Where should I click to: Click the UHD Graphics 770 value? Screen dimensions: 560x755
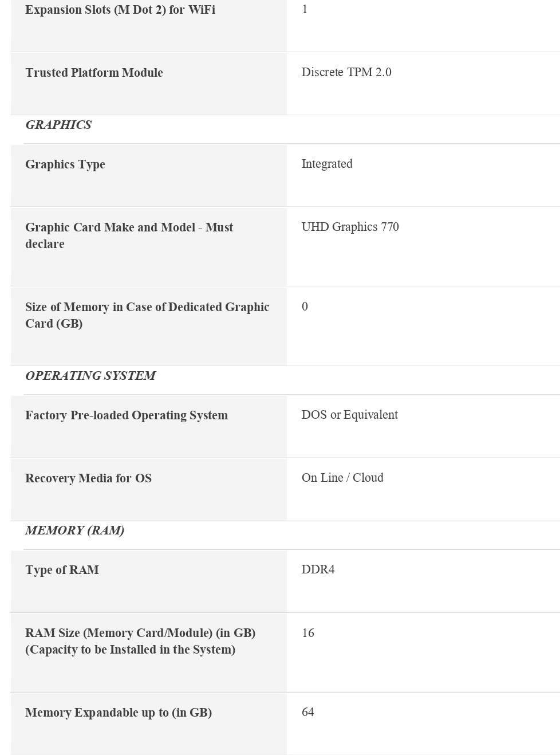coord(350,227)
